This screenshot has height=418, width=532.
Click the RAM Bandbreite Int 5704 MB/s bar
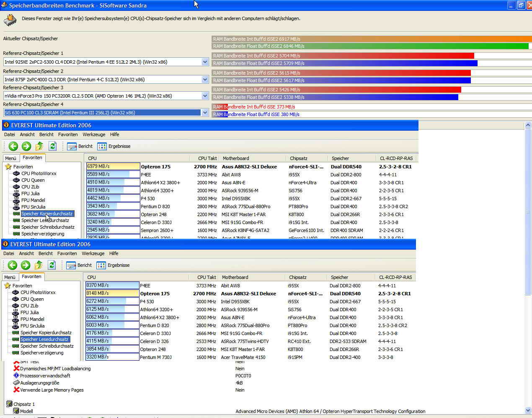click(343, 56)
